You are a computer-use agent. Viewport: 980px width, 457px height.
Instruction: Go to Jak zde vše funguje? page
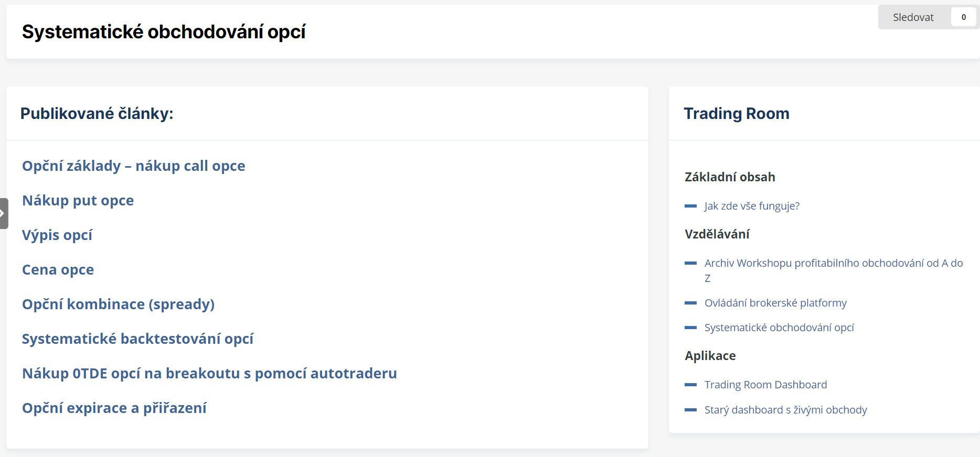pos(752,206)
